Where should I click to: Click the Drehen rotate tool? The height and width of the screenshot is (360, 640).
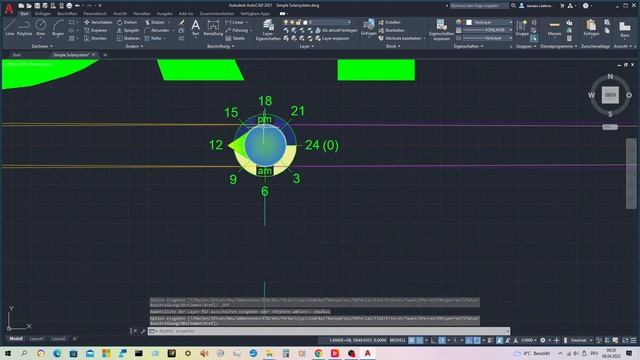(x=127, y=22)
